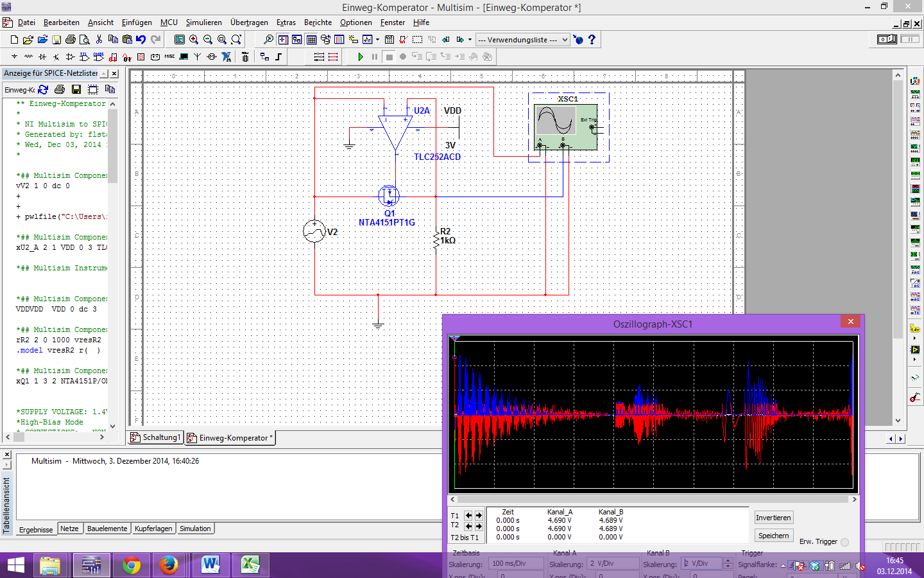Open the Optionen menu
Screen dimensions: 924x578
click(x=356, y=22)
